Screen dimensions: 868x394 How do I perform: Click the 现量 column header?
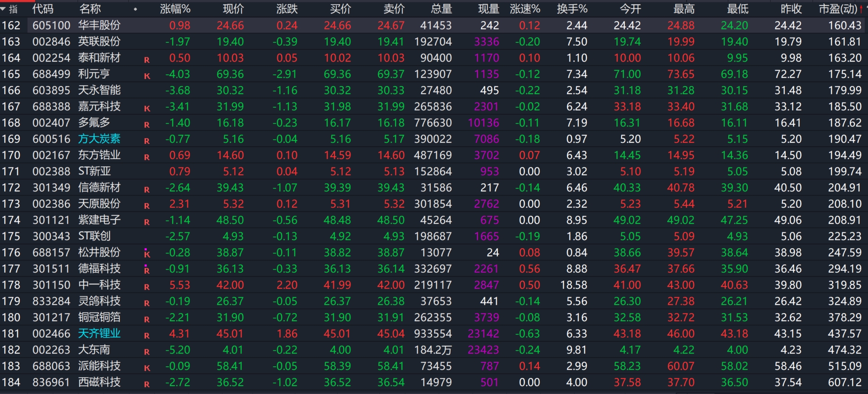pos(489,9)
